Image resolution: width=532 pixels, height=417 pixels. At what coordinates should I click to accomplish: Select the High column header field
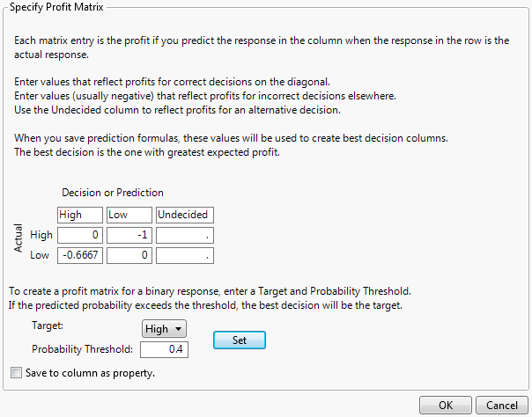coord(79,215)
